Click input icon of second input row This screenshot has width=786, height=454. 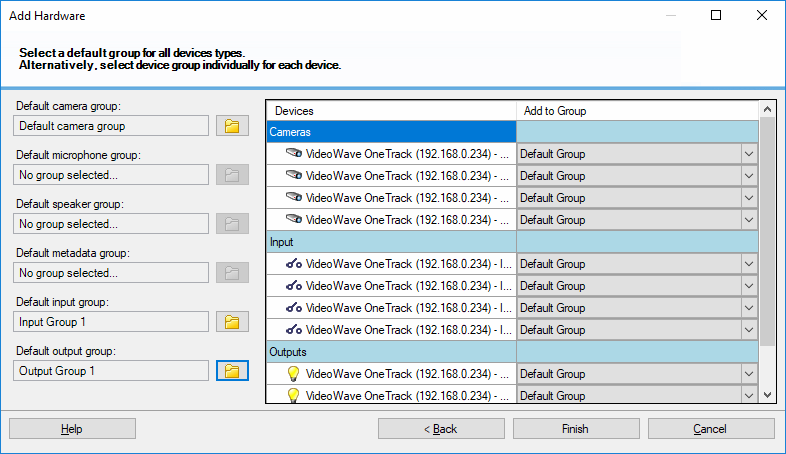(294, 286)
